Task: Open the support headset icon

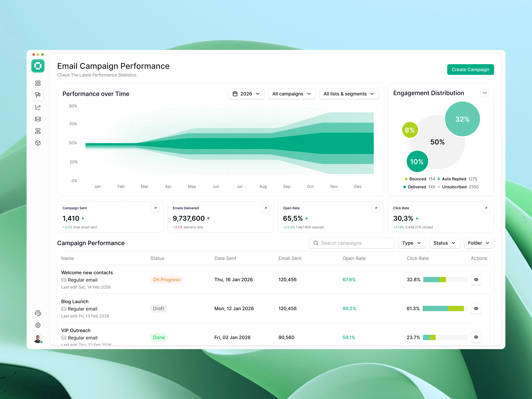Action: (38, 313)
